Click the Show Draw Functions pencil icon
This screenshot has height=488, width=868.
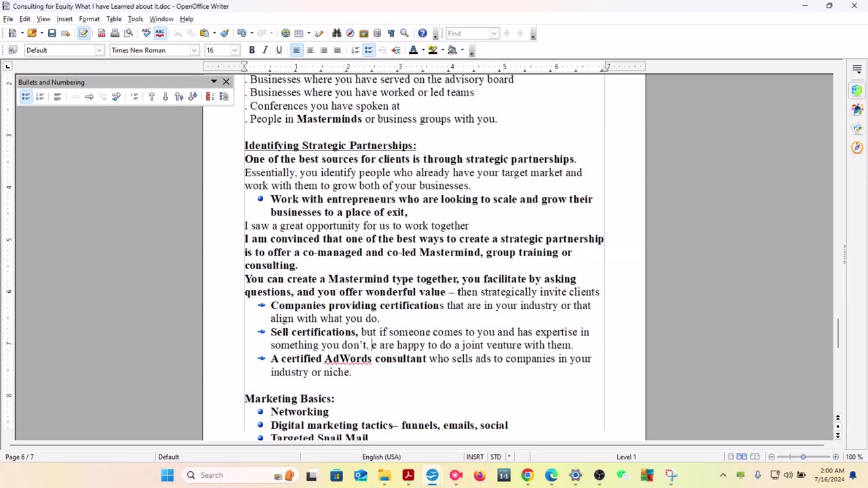(x=319, y=33)
